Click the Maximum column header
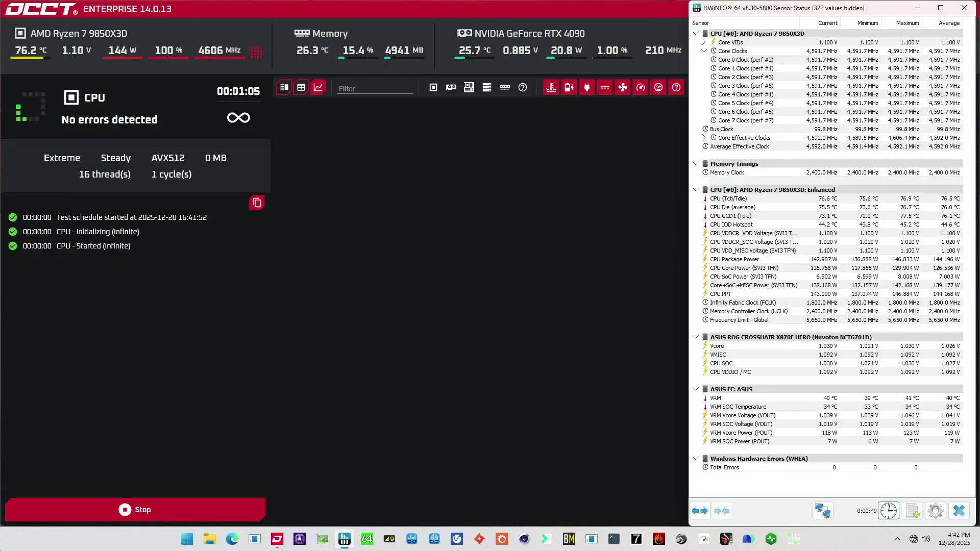Viewport: 980px width, 551px height. pyautogui.click(x=907, y=23)
